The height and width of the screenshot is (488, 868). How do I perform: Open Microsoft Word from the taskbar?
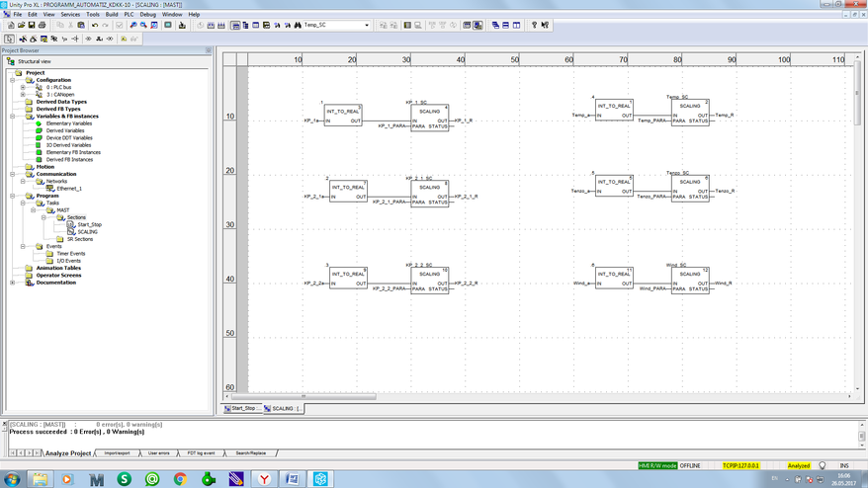tap(293, 479)
